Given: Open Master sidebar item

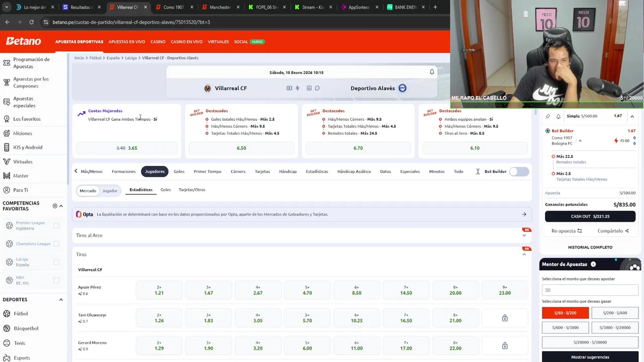Looking at the screenshot, I should click(x=21, y=176).
